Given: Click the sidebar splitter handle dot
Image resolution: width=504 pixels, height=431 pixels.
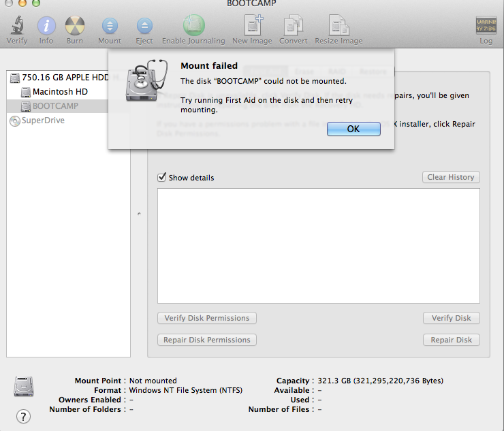Looking at the screenshot, I should 139,214.
